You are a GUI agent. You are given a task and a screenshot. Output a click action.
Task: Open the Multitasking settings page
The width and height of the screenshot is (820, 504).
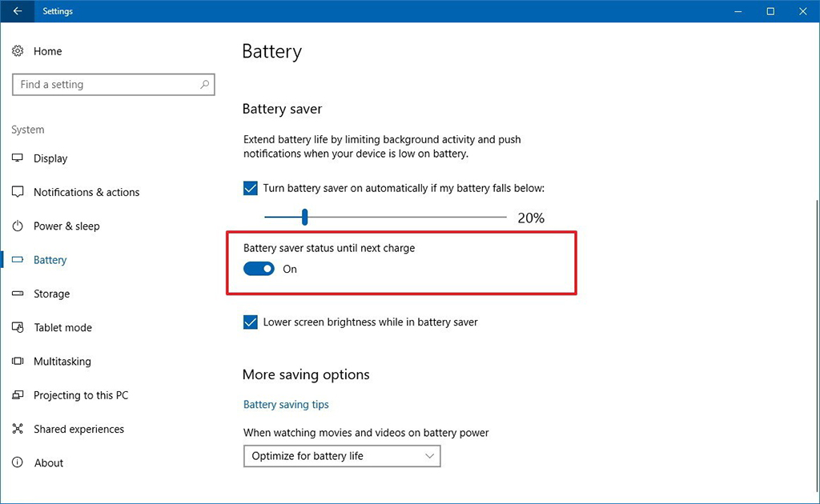pyautogui.click(x=62, y=362)
